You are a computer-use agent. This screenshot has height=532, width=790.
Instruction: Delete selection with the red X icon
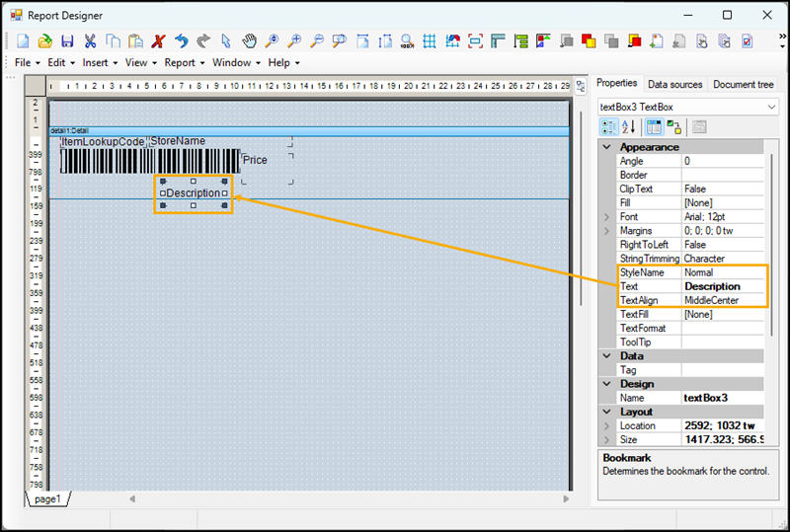[x=158, y=40]
